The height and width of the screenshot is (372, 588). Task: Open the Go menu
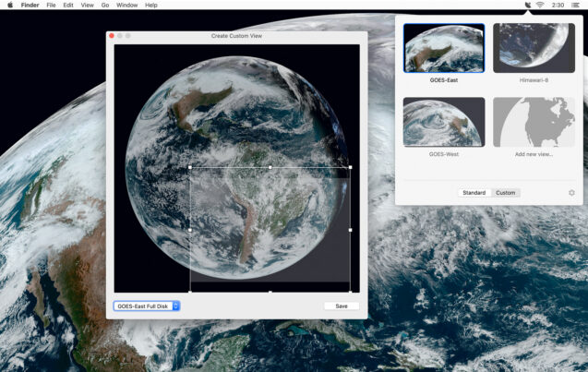[x=105, y=6]
